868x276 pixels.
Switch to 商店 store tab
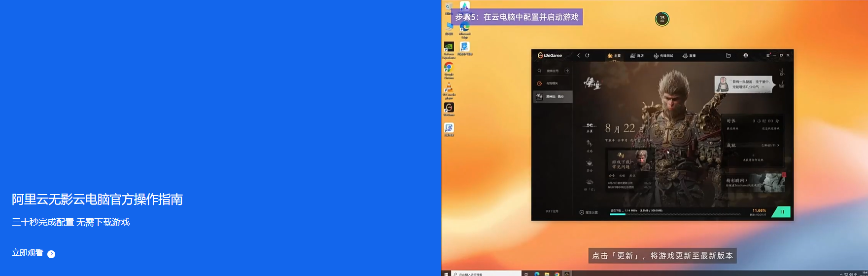(x=637, y=56)
